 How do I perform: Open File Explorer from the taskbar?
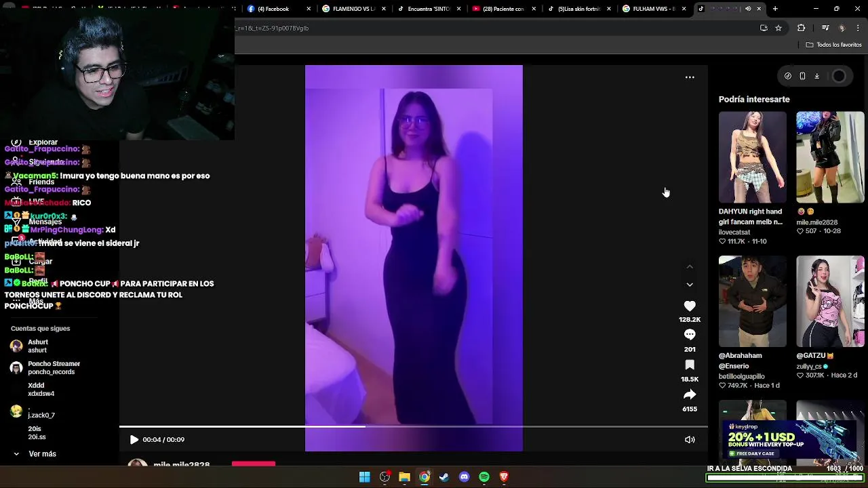[x=405, y=477]
